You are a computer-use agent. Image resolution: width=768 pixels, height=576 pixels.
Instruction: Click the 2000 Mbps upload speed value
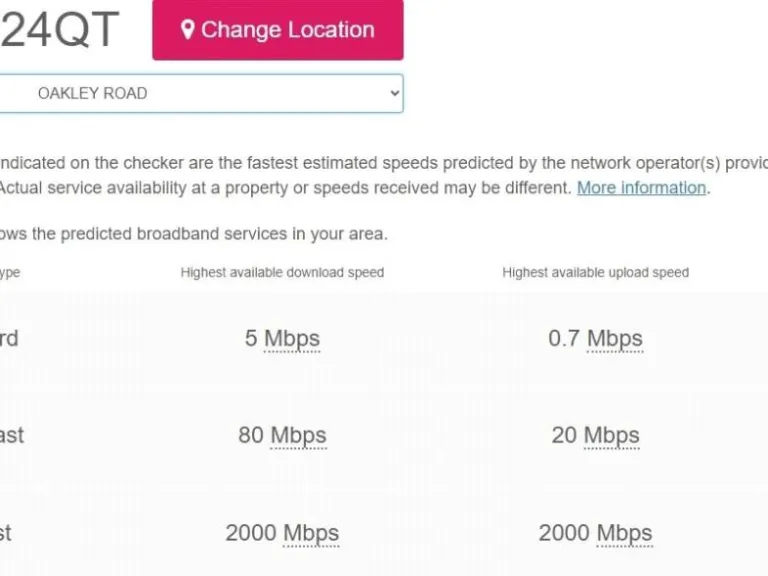[595, 533]
